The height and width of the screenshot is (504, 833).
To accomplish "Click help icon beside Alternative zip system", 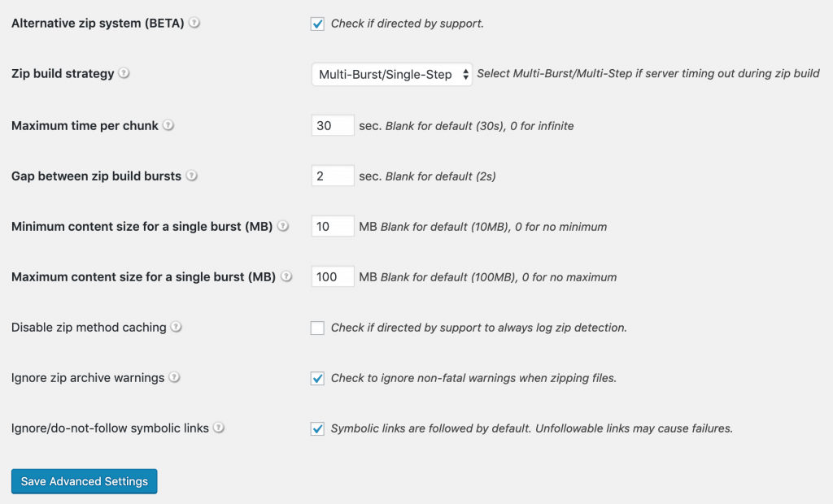I will (194, 23).
